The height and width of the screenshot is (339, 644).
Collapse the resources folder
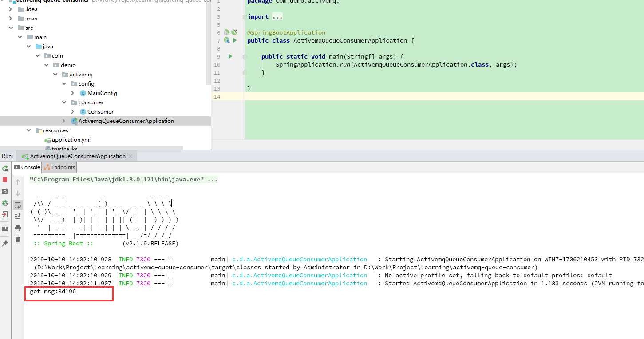pos(29,130)
